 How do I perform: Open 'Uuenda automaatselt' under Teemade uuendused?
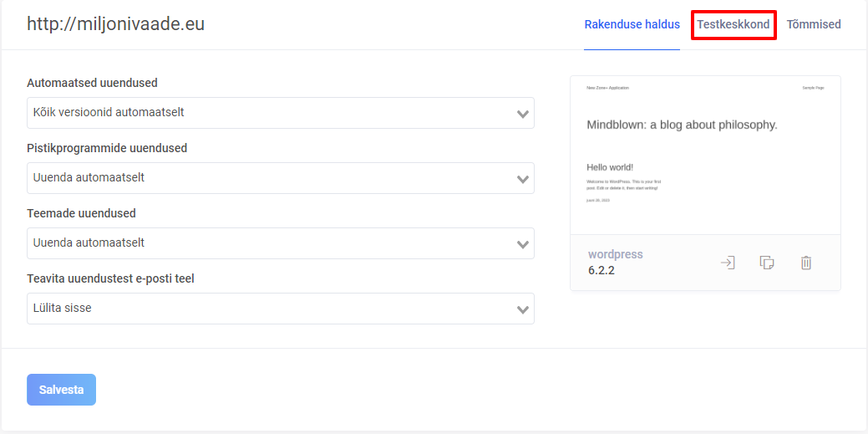point(267,243)
